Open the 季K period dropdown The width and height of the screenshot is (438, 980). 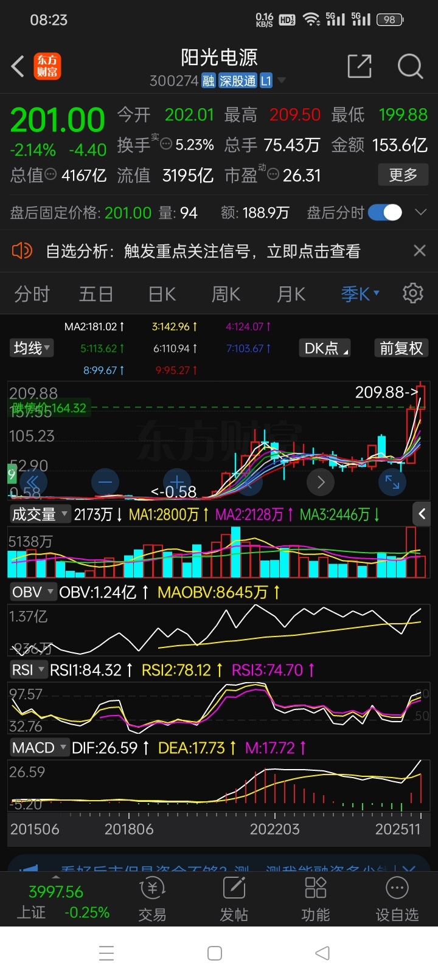coord(360,294)
